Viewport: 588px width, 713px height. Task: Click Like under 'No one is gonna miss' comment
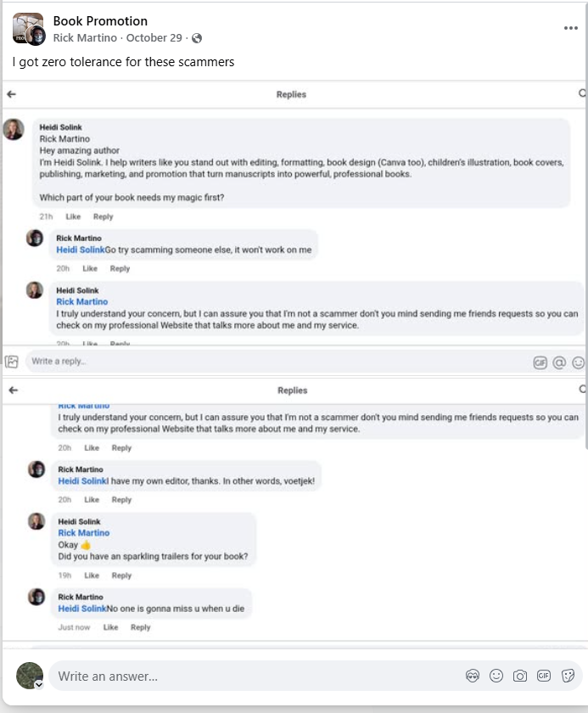[x=110, y=627]
